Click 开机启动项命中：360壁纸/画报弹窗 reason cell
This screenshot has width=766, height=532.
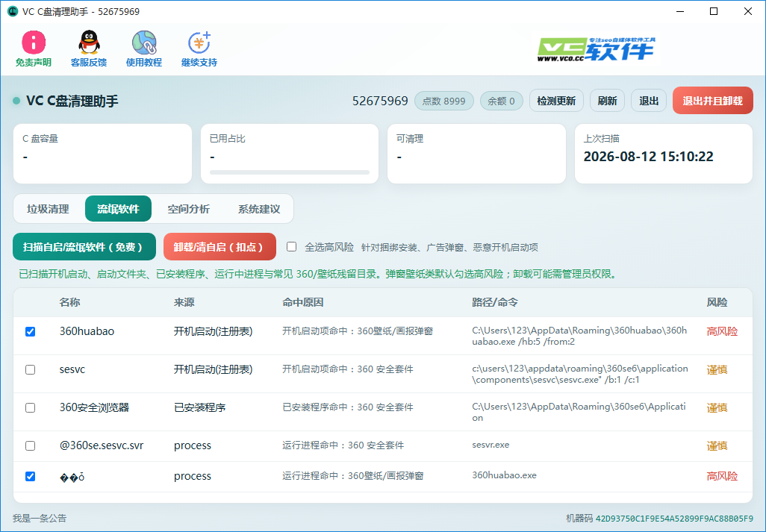pyautogui.click(x=358, y=331)
